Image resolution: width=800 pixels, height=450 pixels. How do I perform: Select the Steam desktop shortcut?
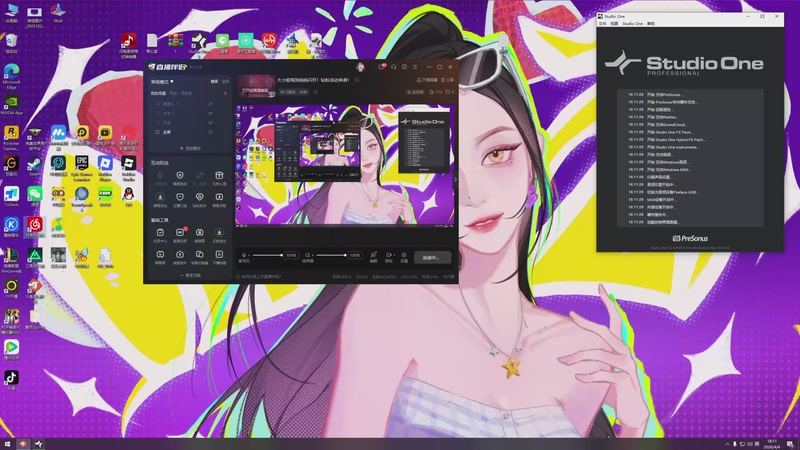pos(35,166)
